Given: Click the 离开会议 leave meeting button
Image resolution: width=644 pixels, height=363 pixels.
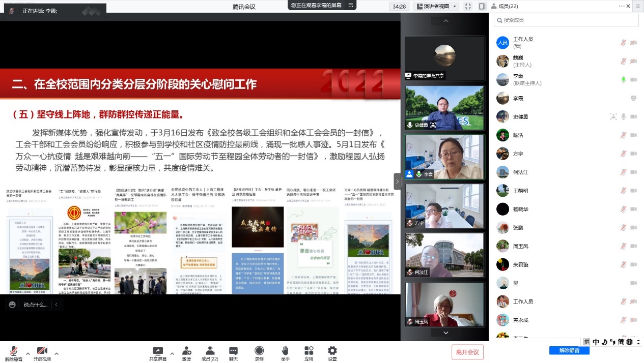Looking at the screenshot, I should tap(467, 352).
